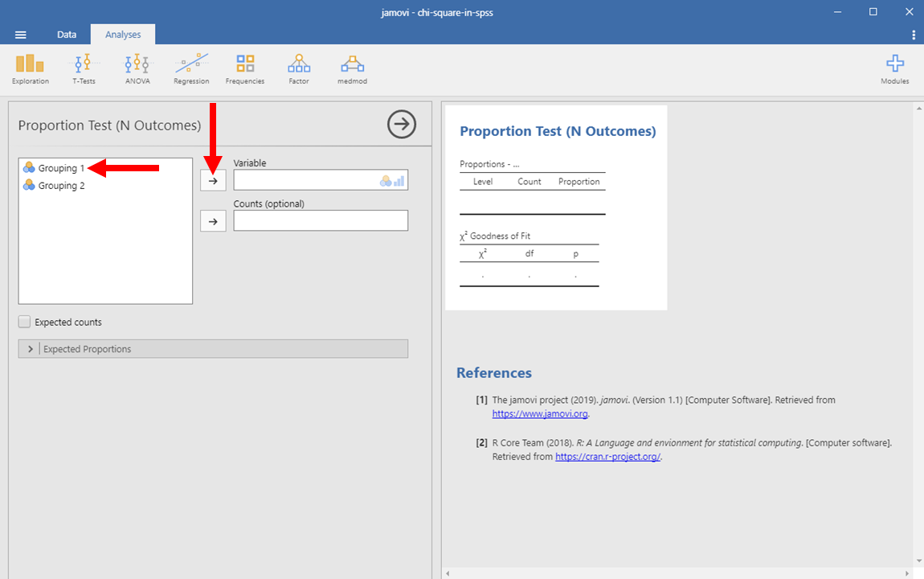Open the medmod module menu
This screenshot has width=924, height=579.
tap(352, 69)
